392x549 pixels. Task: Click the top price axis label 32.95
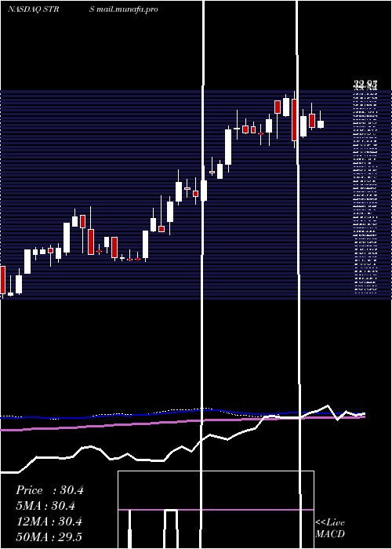point(366,83)
